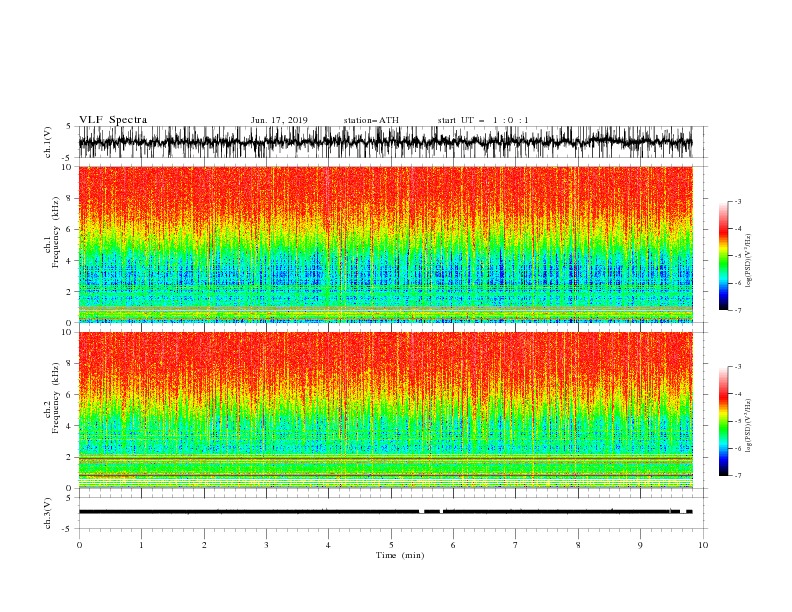Screen dimensions: 792x612
Task: Select the date text "Jun. 17, 2019"
Action: tap(279, 120)
